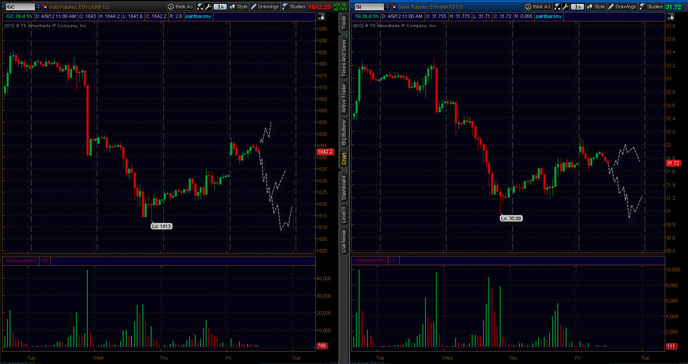688x364 pixels.
Task: Click the colored link icon beside /GC symbol
Action: (x=45, y=7)
